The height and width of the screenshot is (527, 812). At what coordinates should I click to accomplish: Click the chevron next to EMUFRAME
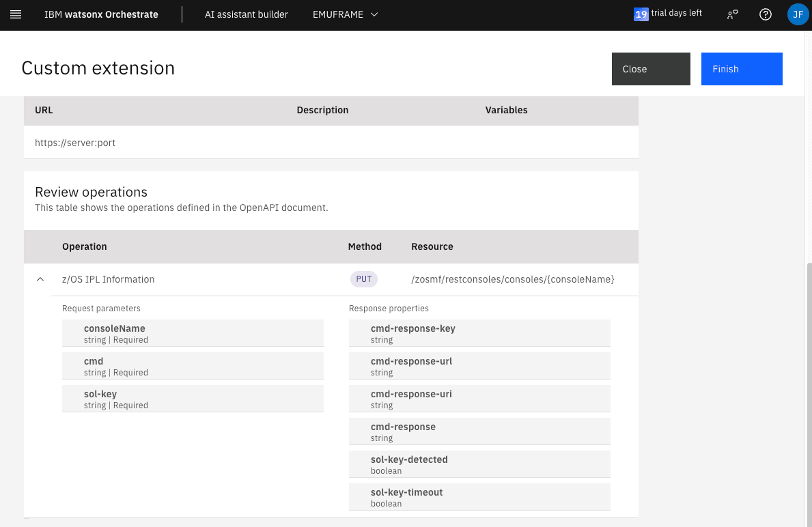pos(374,14)
